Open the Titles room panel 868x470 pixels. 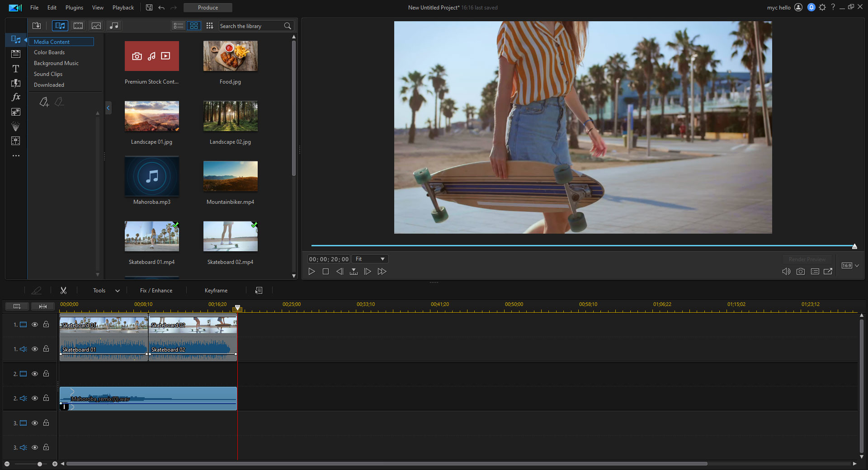click(16, 69)
